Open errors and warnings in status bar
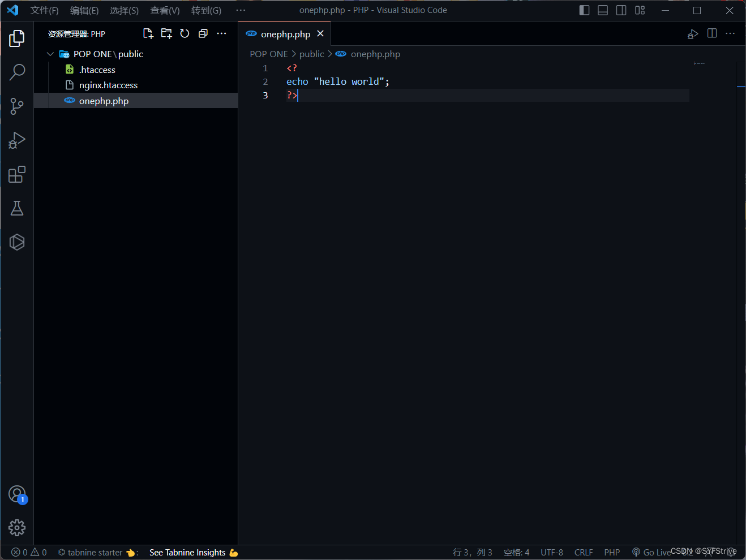Image resolution: width=746 pixels, height=560 pixels. tap(29, 553)
